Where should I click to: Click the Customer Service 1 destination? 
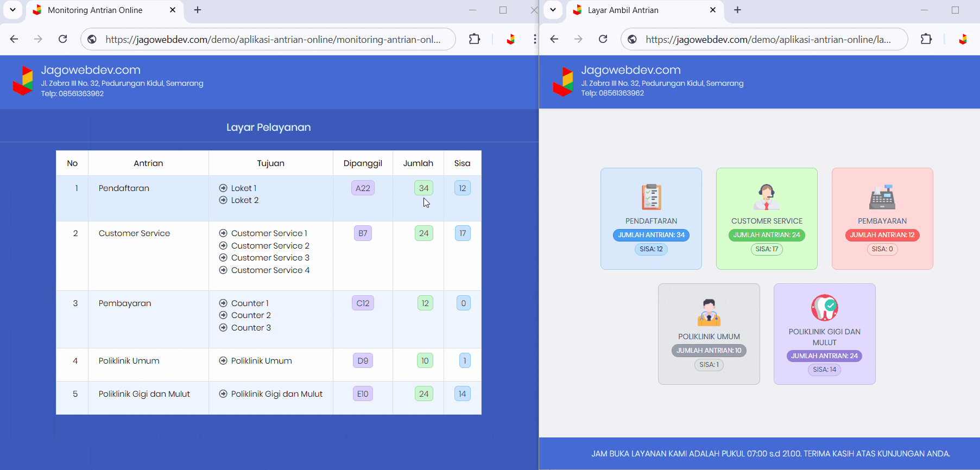269,233
